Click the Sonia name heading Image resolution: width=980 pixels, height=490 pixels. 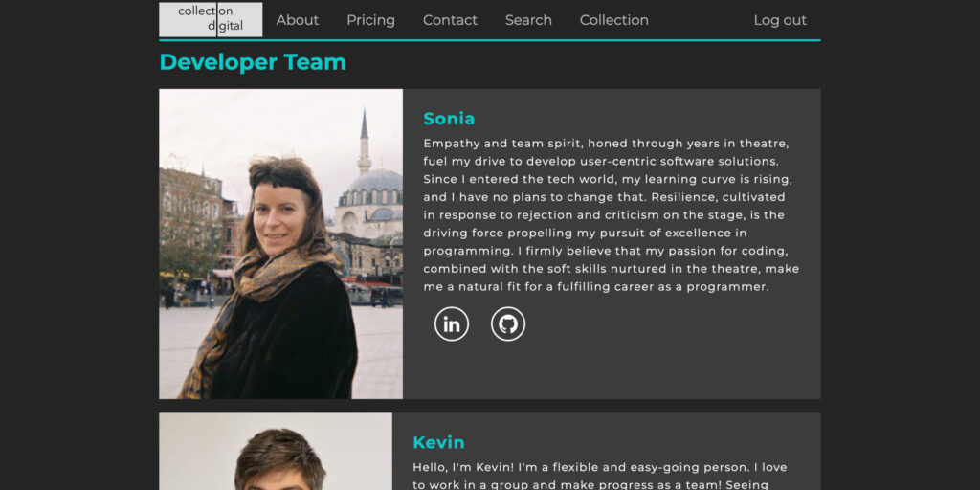click(449, 119)
